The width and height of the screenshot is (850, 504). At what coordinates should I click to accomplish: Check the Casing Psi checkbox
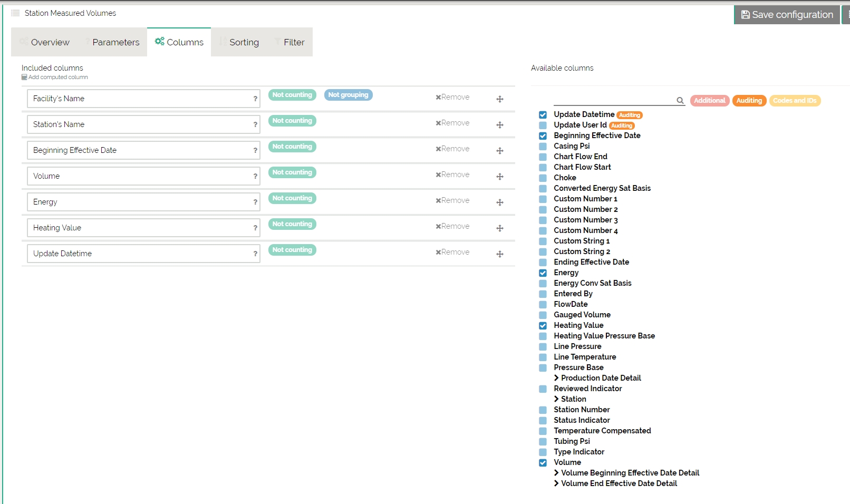pyautogui.click(x=543, y=147)
